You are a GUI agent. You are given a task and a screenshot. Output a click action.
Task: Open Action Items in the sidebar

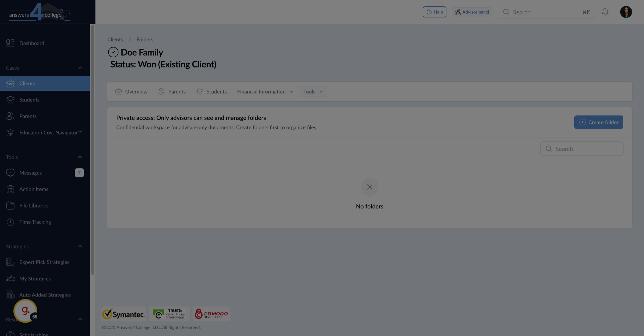click(34, 189)
